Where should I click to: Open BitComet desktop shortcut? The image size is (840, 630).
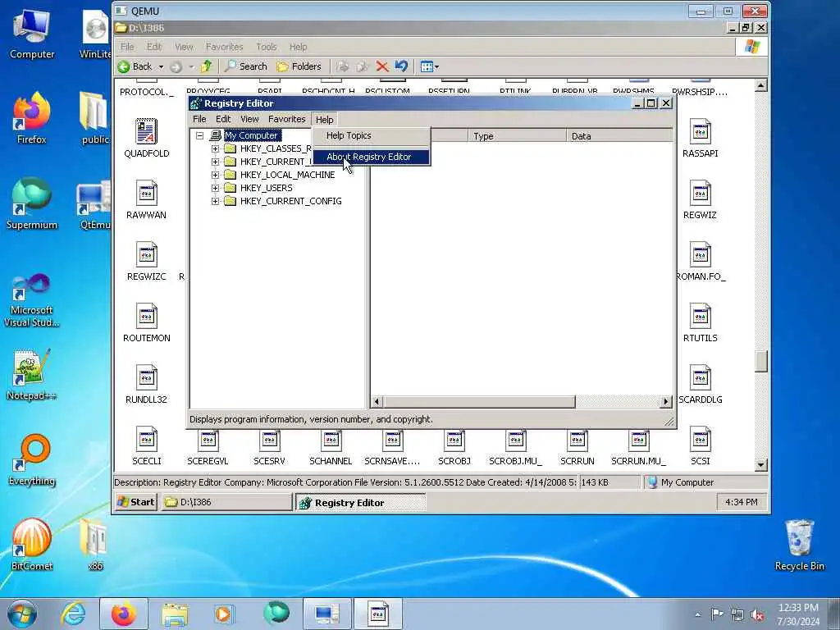[x=32, y=545]
